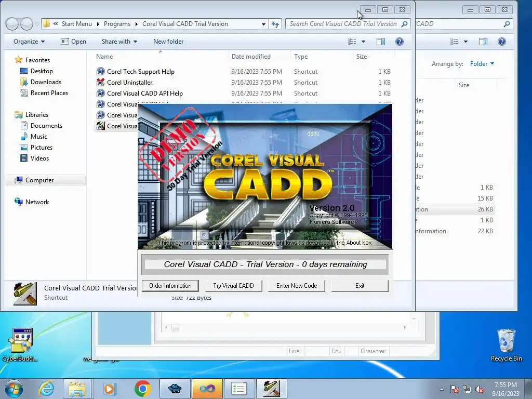Expand address bar history dropdown
Screen dimensions: 532x399
(x=263, y=24)
